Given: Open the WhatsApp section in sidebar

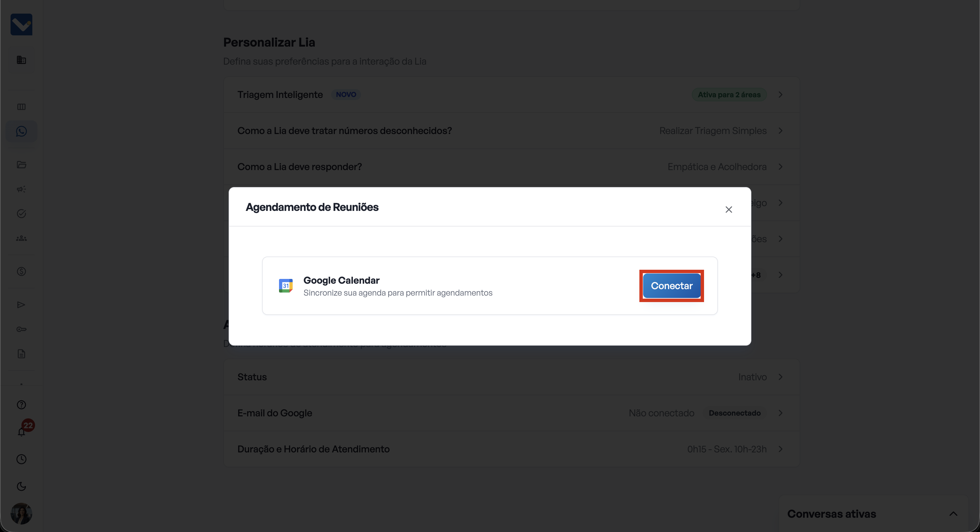Looking at the screenshot, I should click(x=21, y=132).
